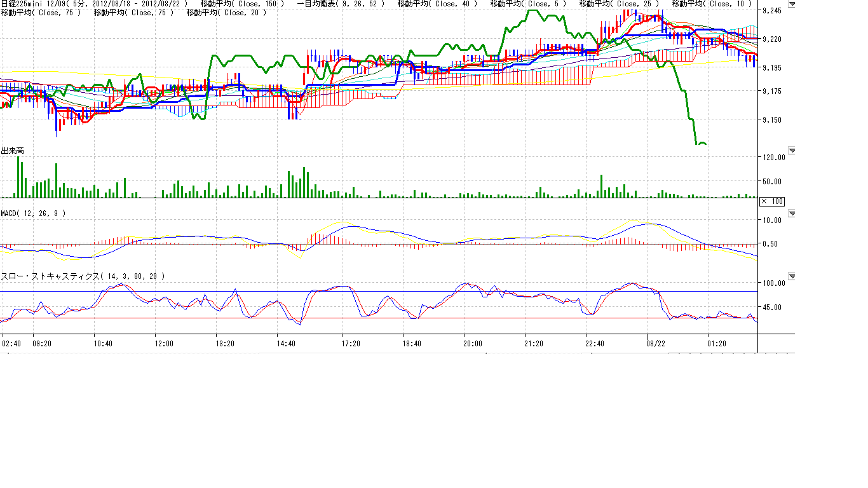Open the slow stochastics panel dropdown arrow
The width and height of the screenshot is (868, 488).
pyautogui.click(x=791, y=277)
